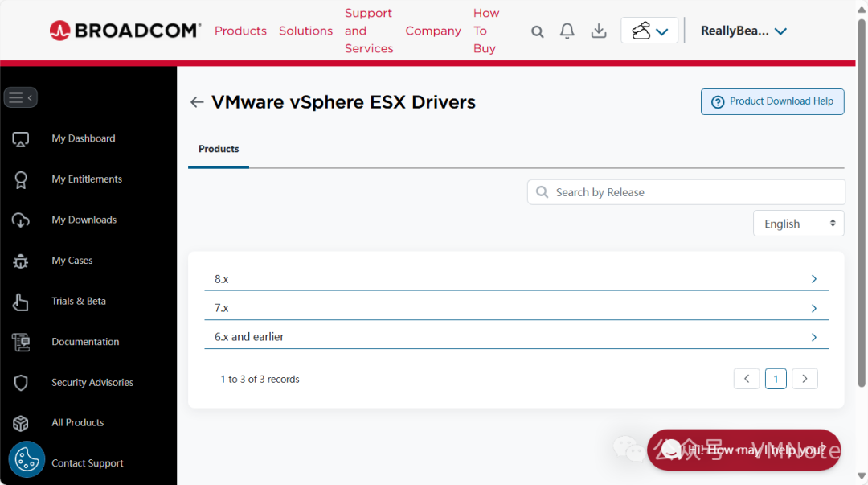868x485 pixels.
Task: Open the cloud portal switcher dropdown
Action: [649, 31]
